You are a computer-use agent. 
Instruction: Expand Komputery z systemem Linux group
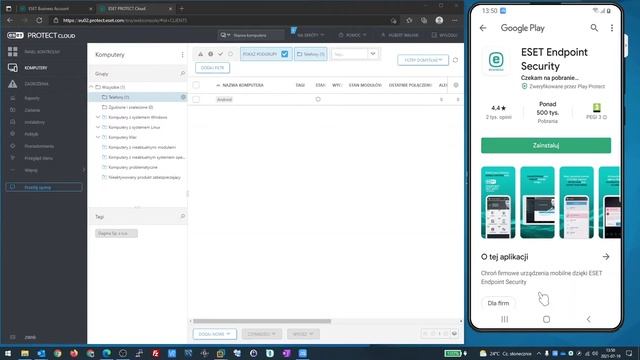tap(98, 127)
